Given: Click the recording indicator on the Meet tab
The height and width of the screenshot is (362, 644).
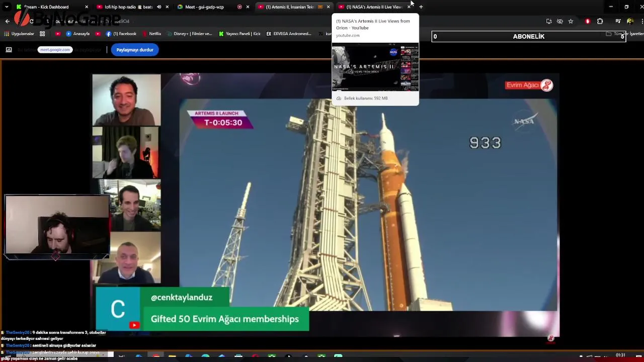Looking at the screenshot, I should point(239,7).
